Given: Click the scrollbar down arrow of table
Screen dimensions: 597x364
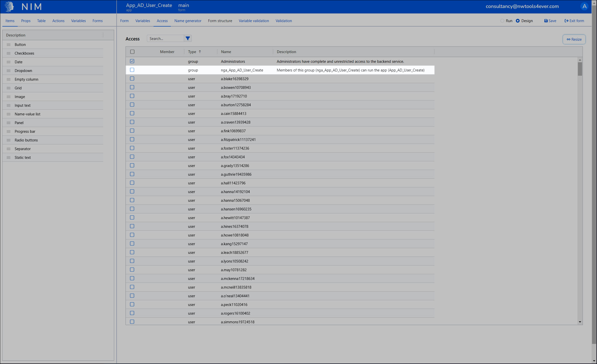Looking at the screenshot, I should (580, 322).
